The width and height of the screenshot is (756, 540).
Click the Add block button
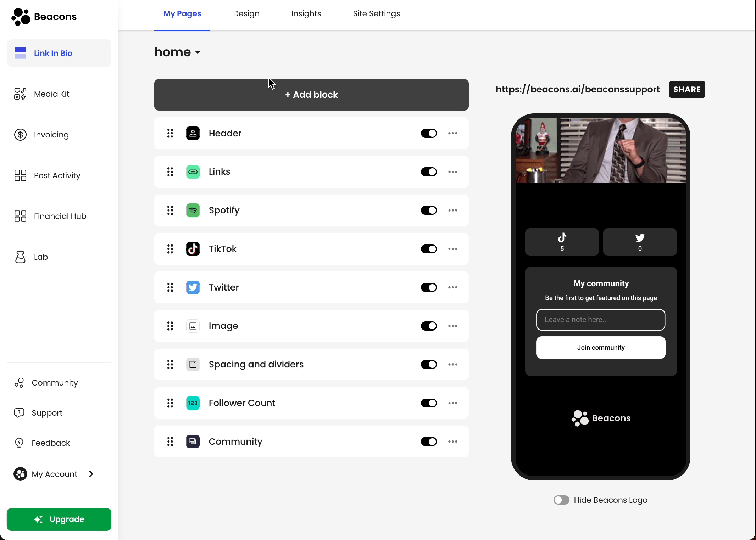(311, 95)
